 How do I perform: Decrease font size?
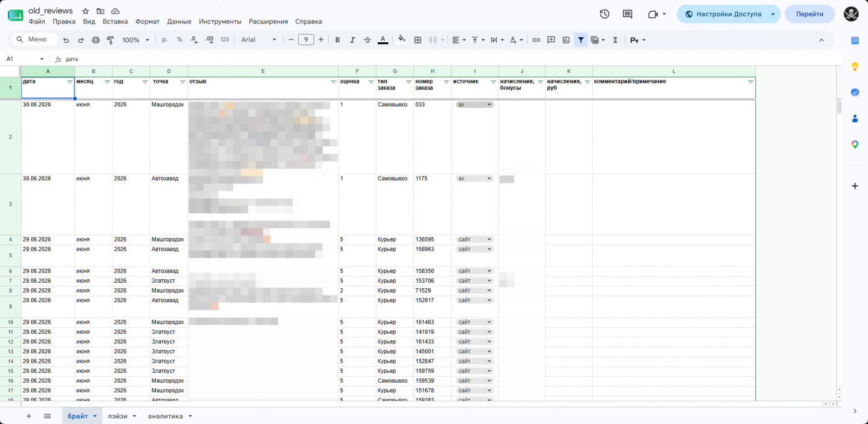[x=290, y=40]
